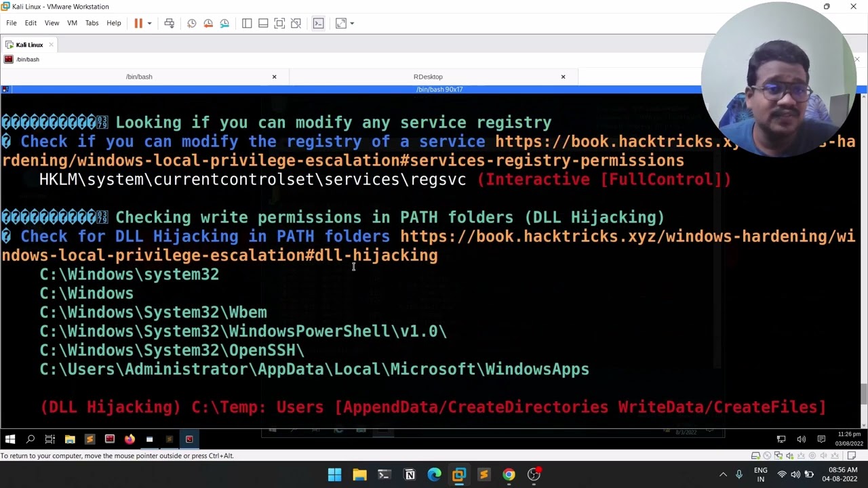Expand the stretch guest dropdown arrow
This screenshot has height=488, width=868.
click(352, 23)
